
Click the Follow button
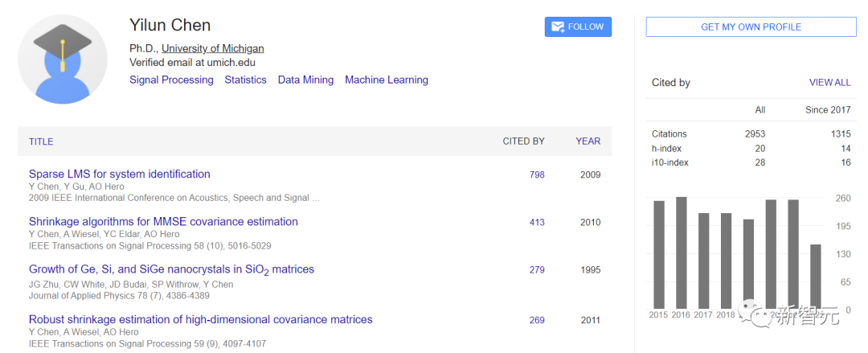pyautogui.click(x=578, y=27)
